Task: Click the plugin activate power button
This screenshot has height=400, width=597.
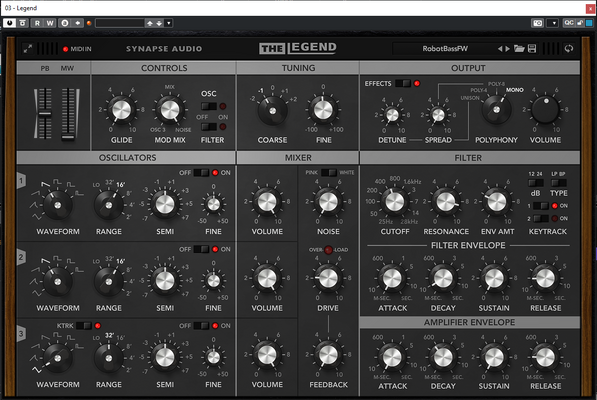Action: click(x=10, y=23)
